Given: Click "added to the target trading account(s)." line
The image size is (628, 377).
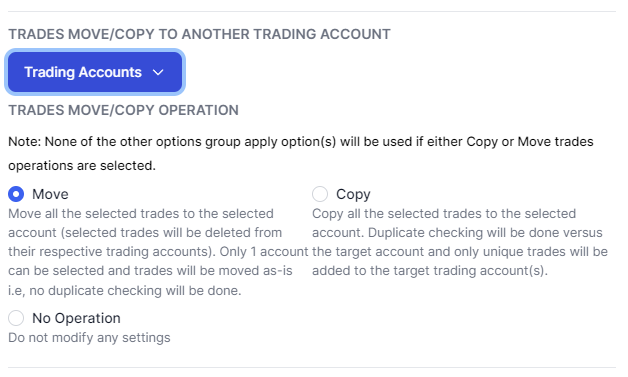Looking at the screenshot, I should (x=430, y=271).
